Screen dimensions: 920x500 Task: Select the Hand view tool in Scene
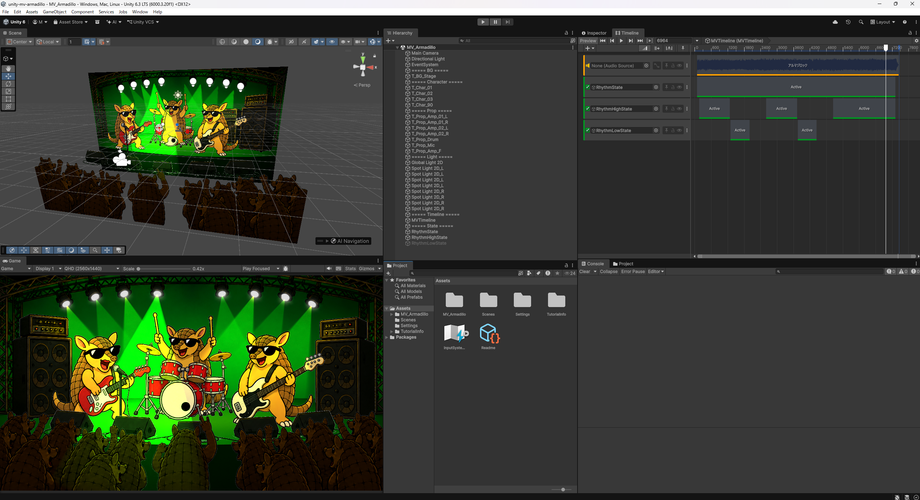tap(8, 68)
